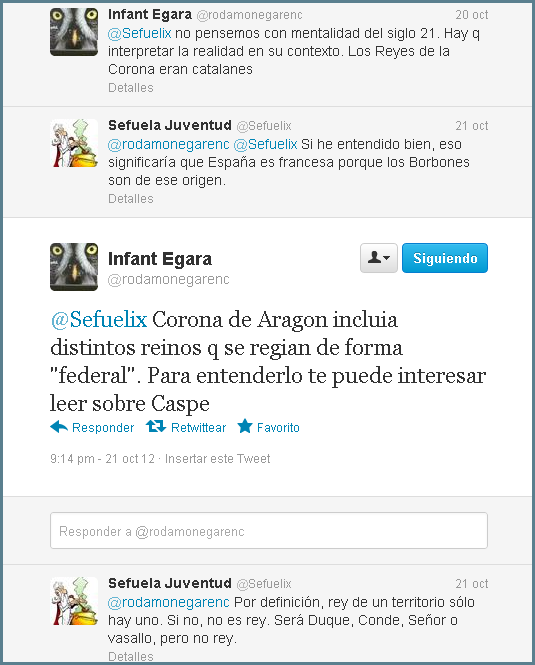Click Insertar este Tweet link
The height and width of the screenshot is (665, 535).
[x=217, y=458]
